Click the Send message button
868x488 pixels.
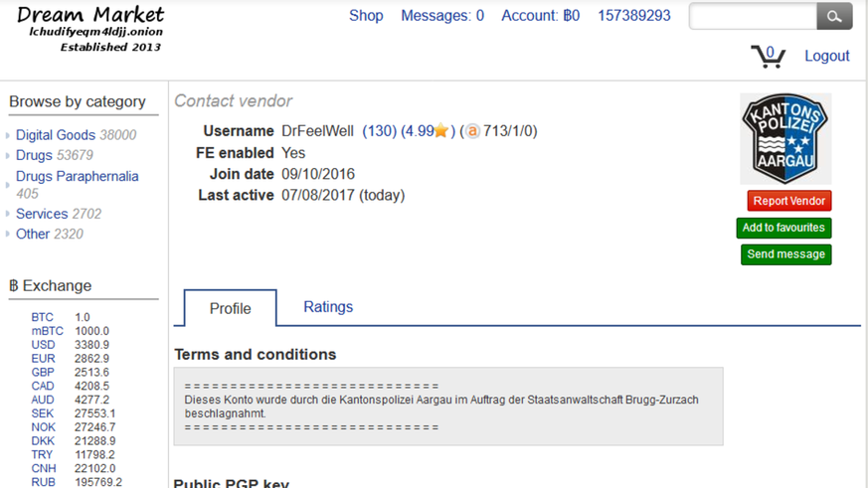(785, 254)
